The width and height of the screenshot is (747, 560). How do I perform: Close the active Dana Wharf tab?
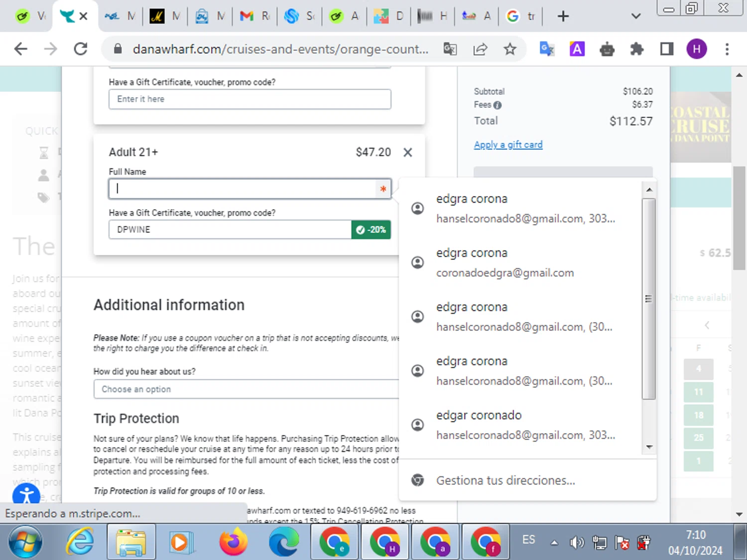click(x=84, y=16)
